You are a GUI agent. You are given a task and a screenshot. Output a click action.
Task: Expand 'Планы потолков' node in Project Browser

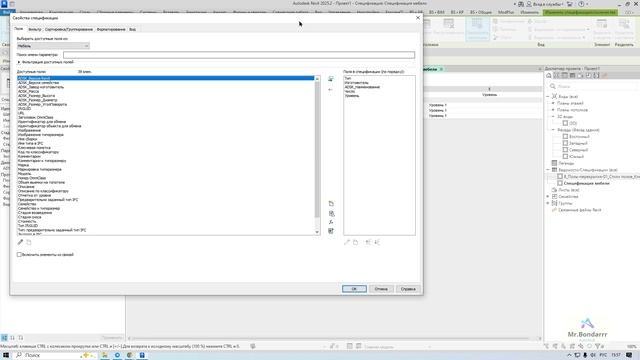[553, 110]
